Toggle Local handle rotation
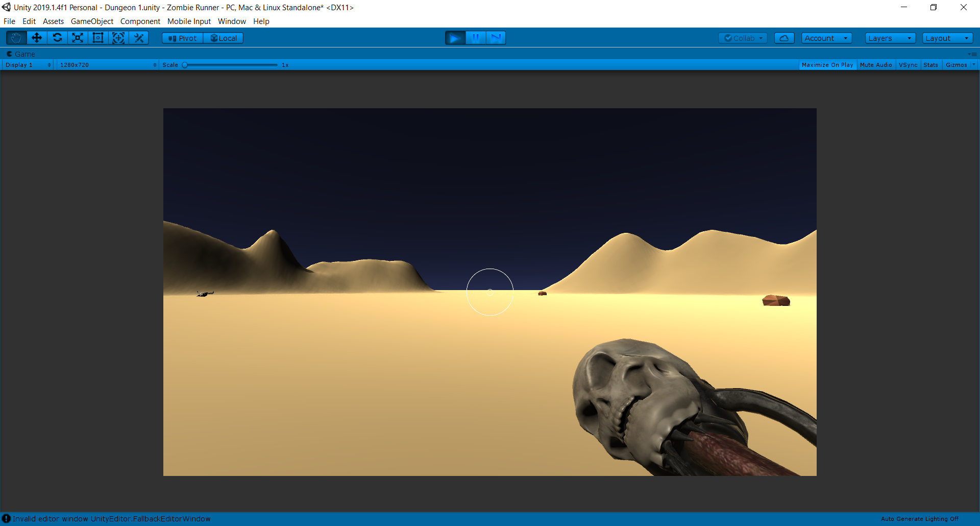980x526 pixels. pos(223,38)
